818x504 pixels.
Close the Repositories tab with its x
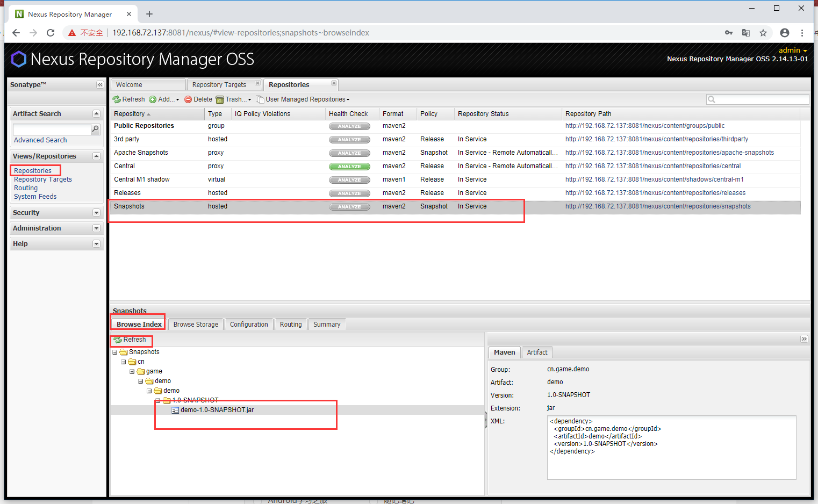334,83
